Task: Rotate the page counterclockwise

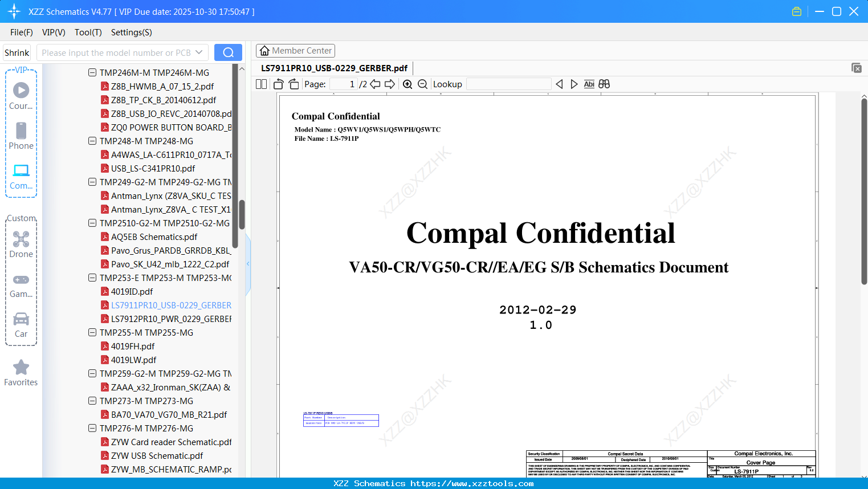Action: tap(279, 84)
